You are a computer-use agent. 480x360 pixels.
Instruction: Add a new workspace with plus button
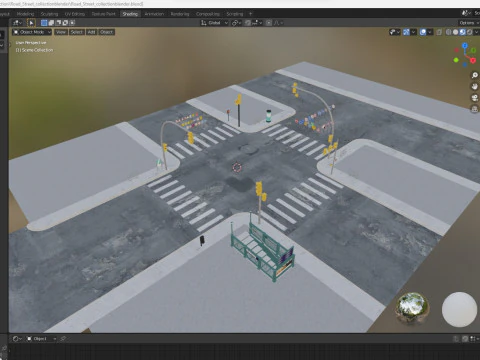(x=250, y=14)
